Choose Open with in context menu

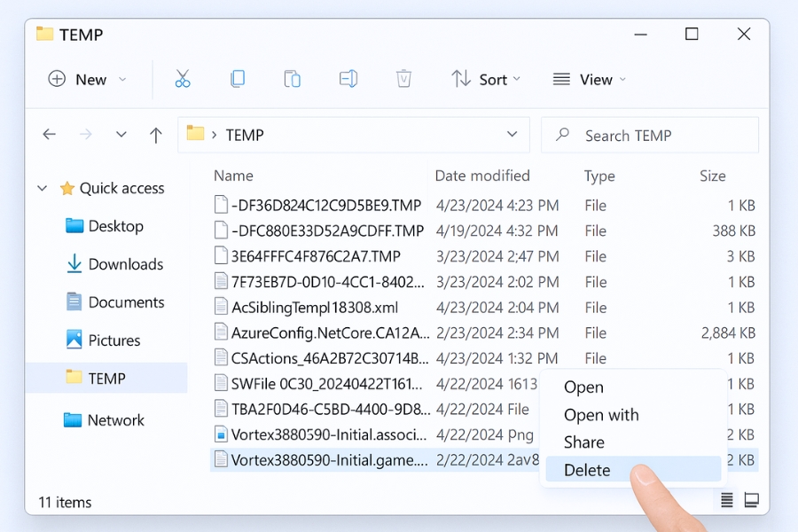pyautogui.click(x=601, y=415)
